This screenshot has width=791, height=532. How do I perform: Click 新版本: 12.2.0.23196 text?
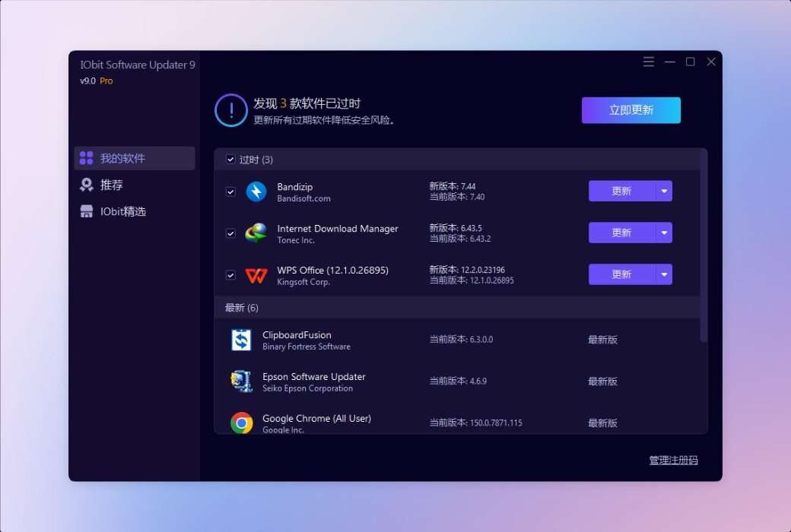click(467, 270)
